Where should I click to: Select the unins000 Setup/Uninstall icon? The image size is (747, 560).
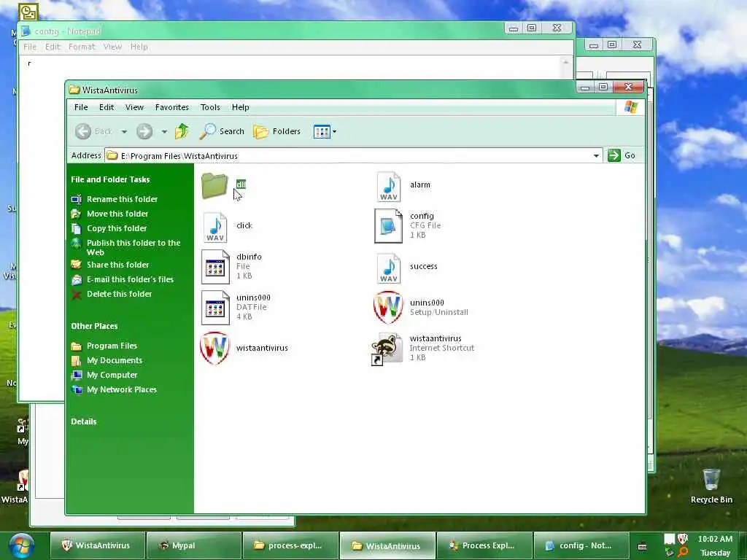(388, 308)
